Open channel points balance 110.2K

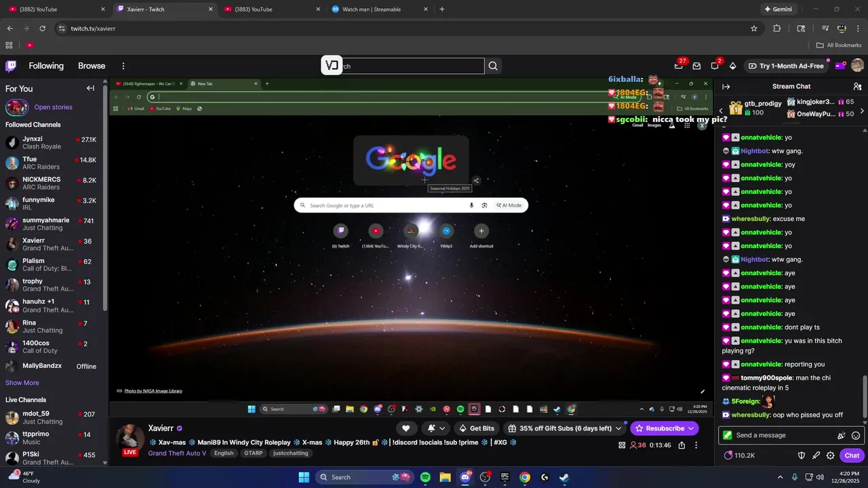739,455
